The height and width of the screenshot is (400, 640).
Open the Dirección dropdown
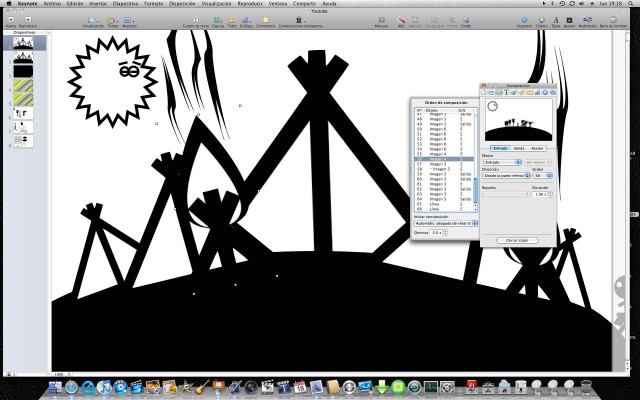pos(506,176)
